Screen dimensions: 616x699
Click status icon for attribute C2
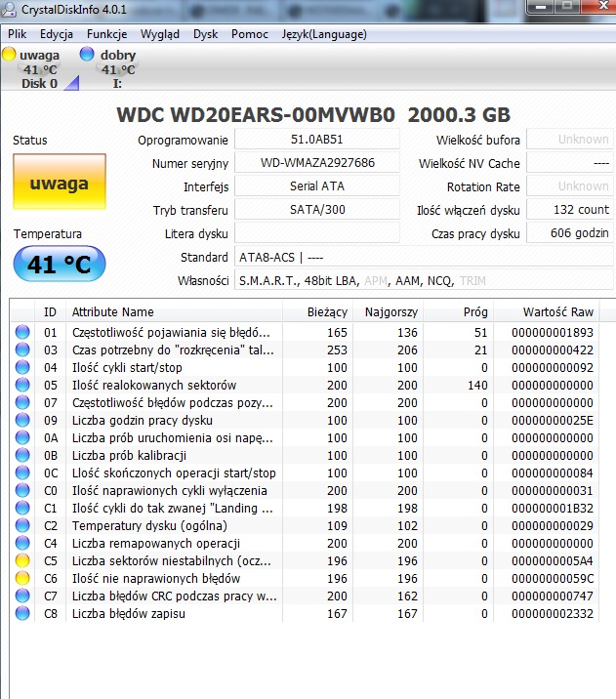pos(22,525)
